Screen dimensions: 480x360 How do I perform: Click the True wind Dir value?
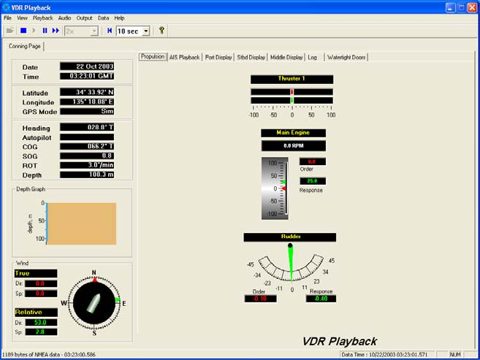[41, 284]
